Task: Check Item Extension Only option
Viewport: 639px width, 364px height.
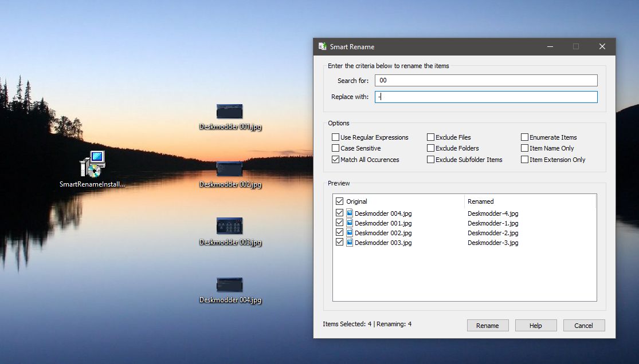Action: 524,160
